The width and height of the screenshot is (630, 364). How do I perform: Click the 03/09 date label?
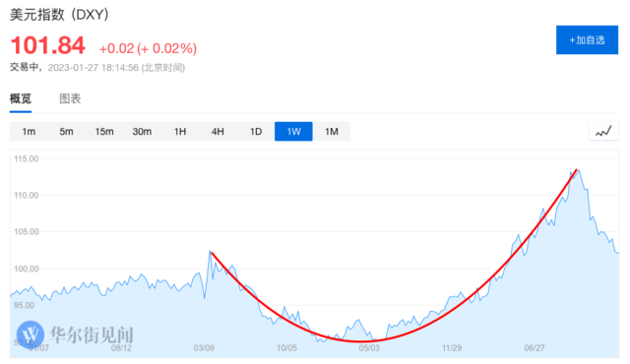[x=204, y=348]
